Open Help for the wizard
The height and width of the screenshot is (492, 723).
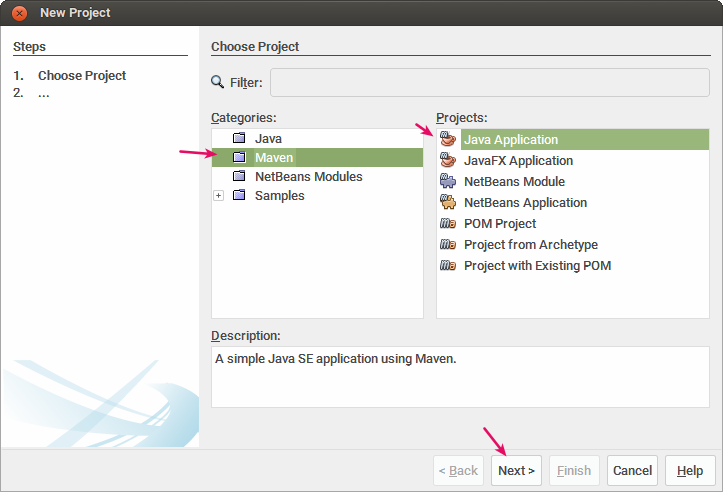click(x=690, y=470)
